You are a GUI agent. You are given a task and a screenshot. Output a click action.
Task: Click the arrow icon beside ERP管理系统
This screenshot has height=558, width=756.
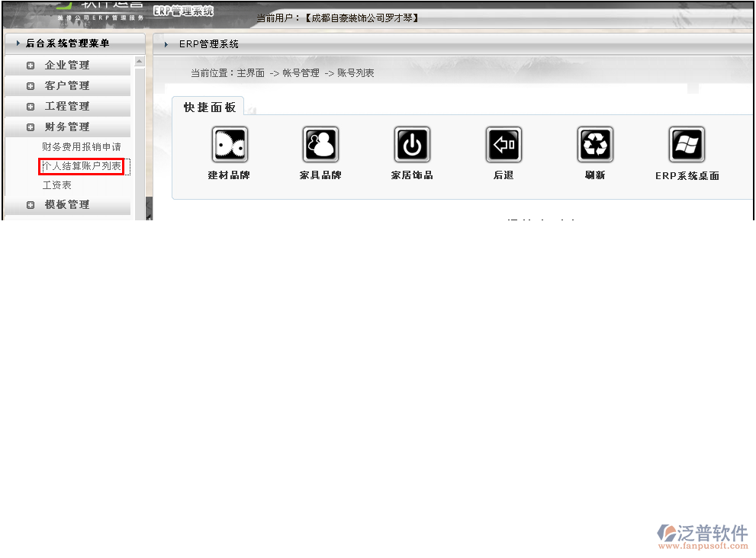pos(166,44)
